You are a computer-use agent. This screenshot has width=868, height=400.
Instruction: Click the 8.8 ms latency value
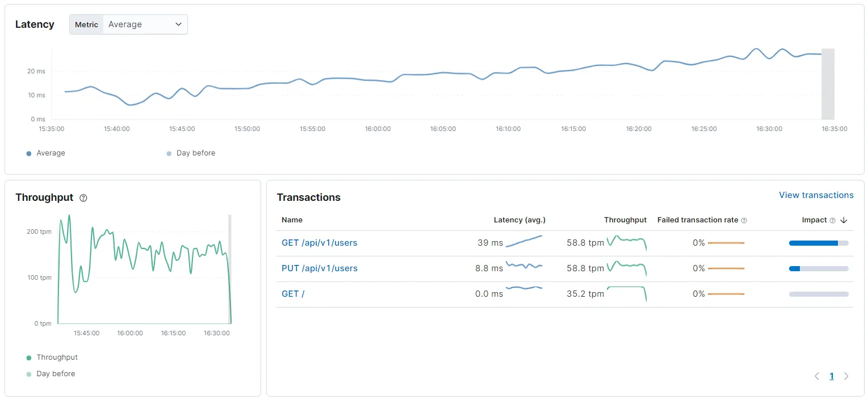(x=489, y=268)
